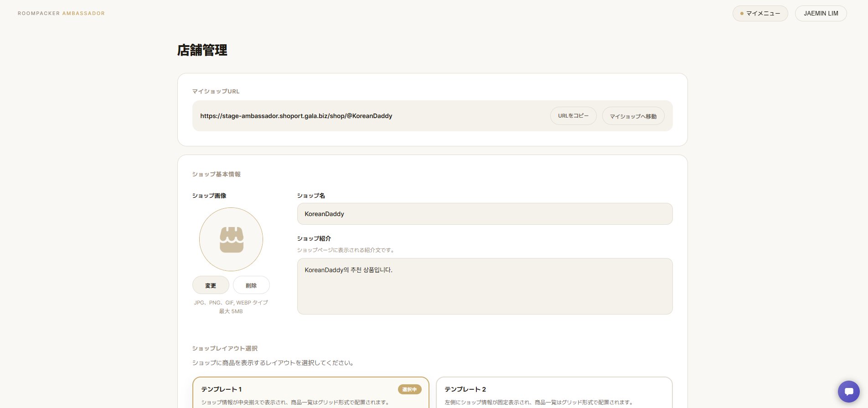868x408 pixels.
Task: Click the shop storefront avatar image
Action: point(231,239)
